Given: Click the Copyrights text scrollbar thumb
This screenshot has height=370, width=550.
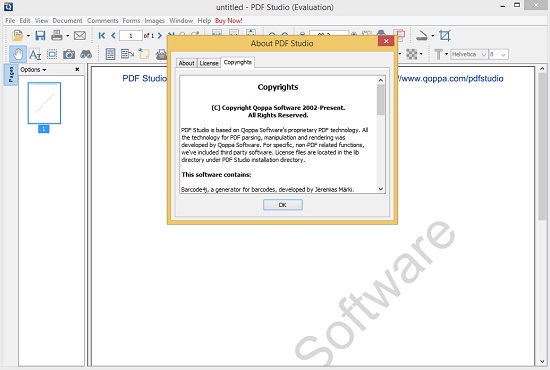Looking at the screenshot, I should [x=381, y=100].
